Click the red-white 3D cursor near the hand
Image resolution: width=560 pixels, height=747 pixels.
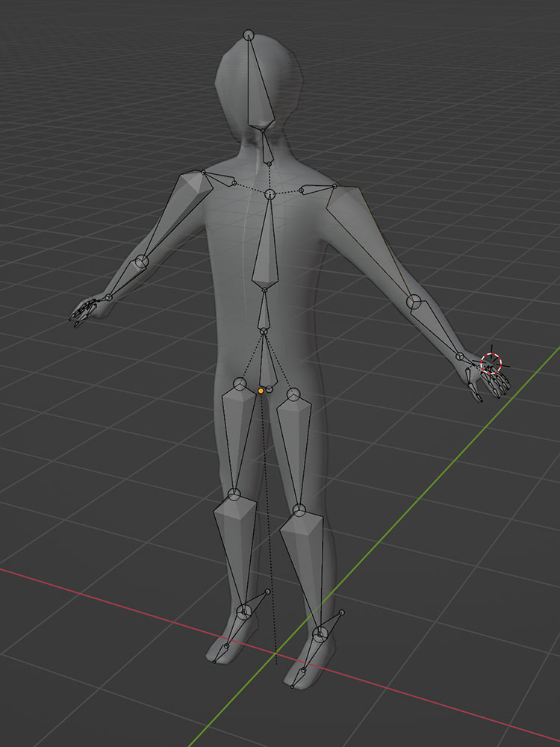(491, 364)
